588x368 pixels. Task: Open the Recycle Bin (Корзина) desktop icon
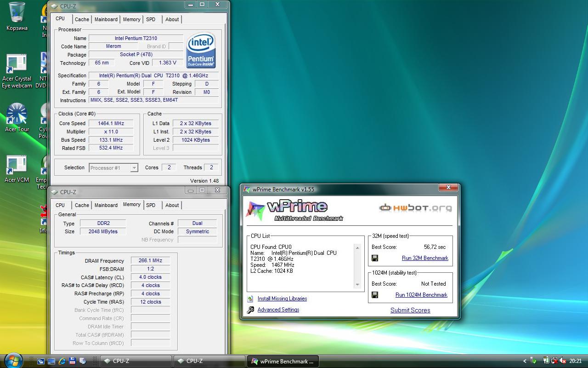(x=17, y=16)
